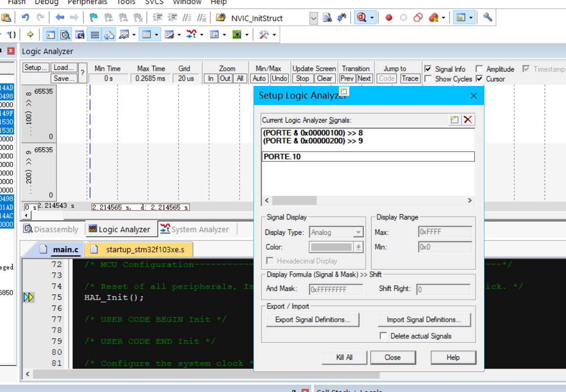Open the Tools menu
The width and height of the screenshot is (566, 392).
click(126, 2)
